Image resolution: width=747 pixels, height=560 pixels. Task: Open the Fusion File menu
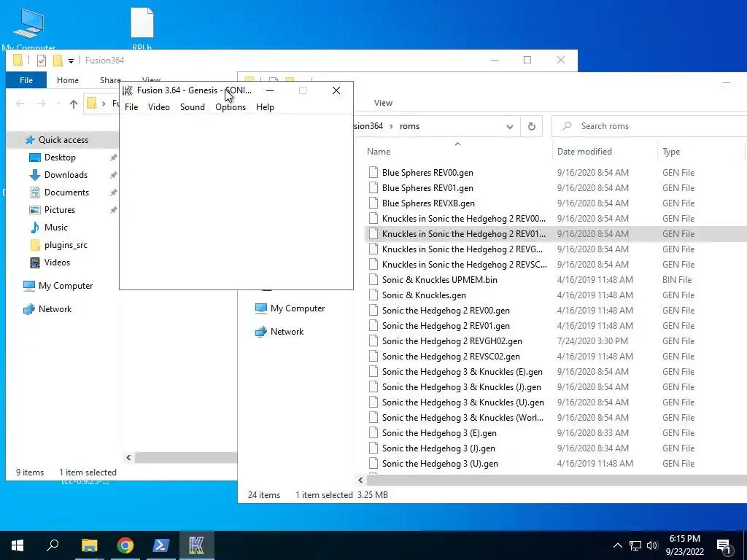tap(131, 107)
